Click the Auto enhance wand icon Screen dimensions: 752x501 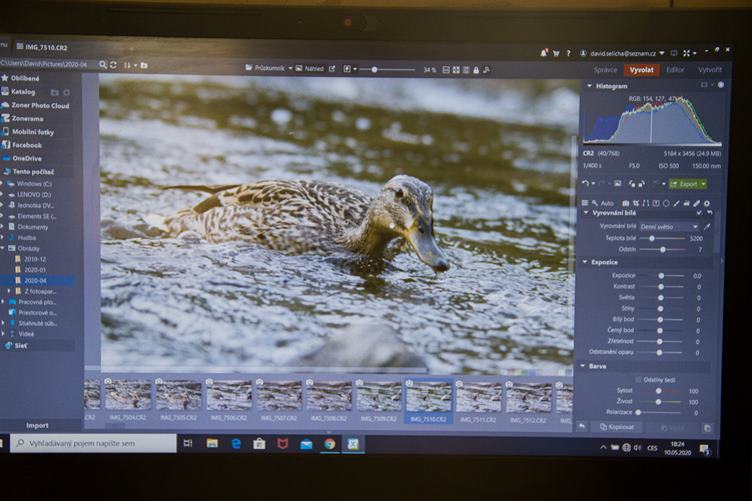(x=595, y=203)
